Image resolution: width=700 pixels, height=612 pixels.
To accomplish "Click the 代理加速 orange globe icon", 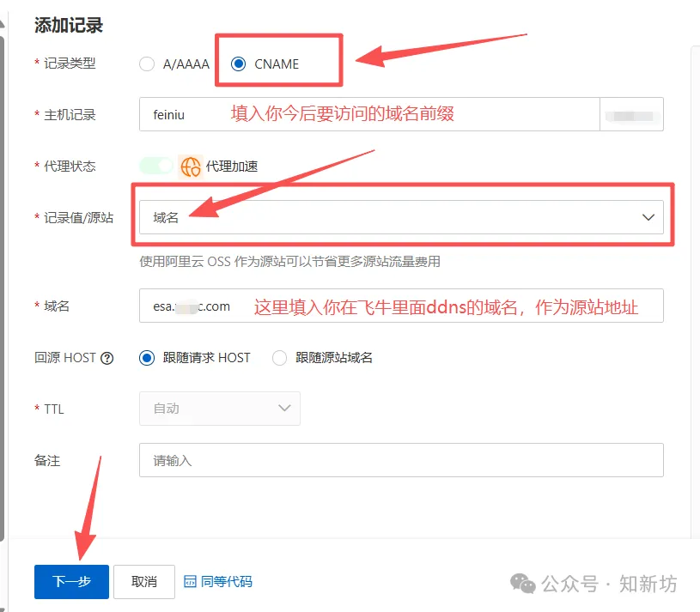I will 191,167.
